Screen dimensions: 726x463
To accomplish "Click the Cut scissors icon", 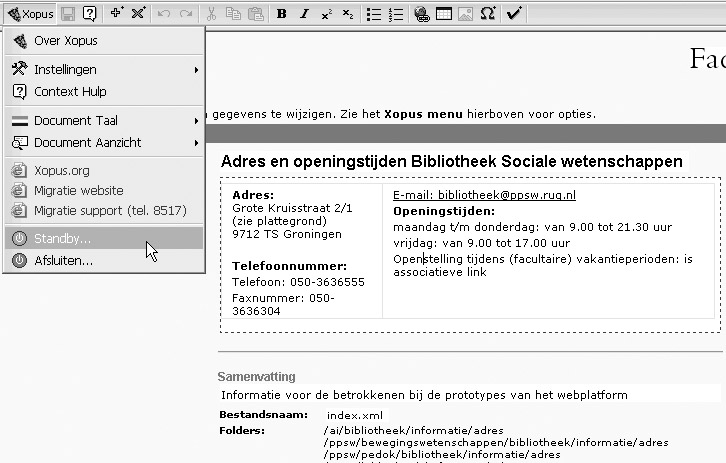I will tap(211, 14).
